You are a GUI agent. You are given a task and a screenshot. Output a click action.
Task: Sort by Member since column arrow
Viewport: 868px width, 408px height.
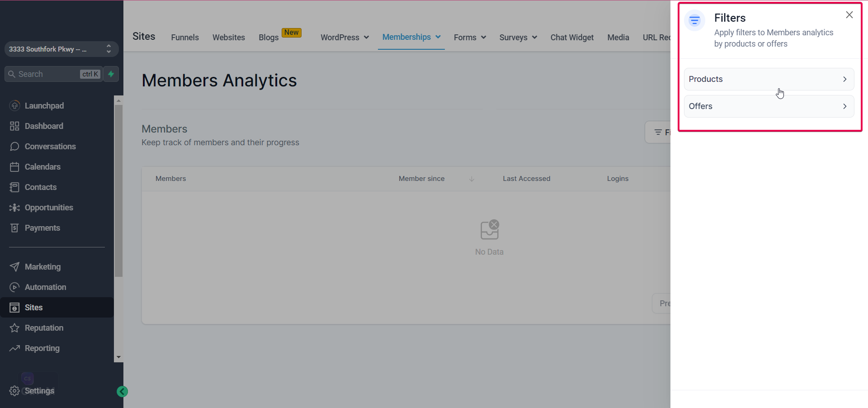click(x=472, y=179)
